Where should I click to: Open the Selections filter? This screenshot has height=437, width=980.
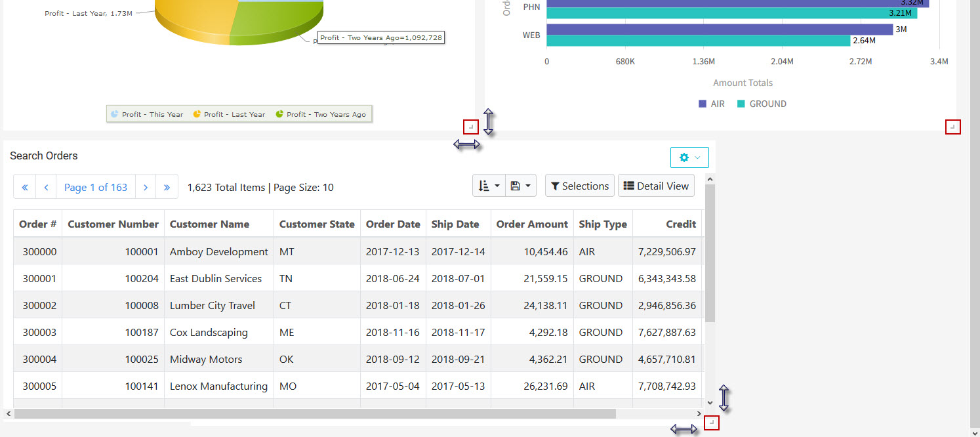[x=579, y=186]
